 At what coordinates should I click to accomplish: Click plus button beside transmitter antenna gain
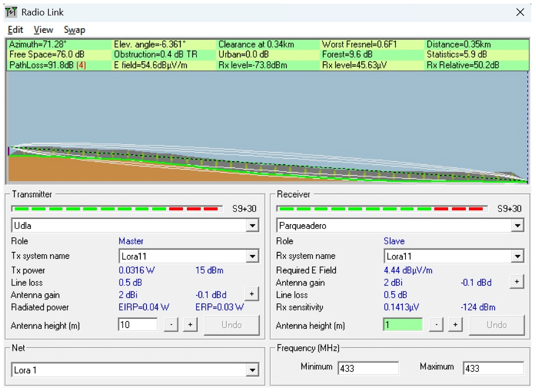pos(251,294)
